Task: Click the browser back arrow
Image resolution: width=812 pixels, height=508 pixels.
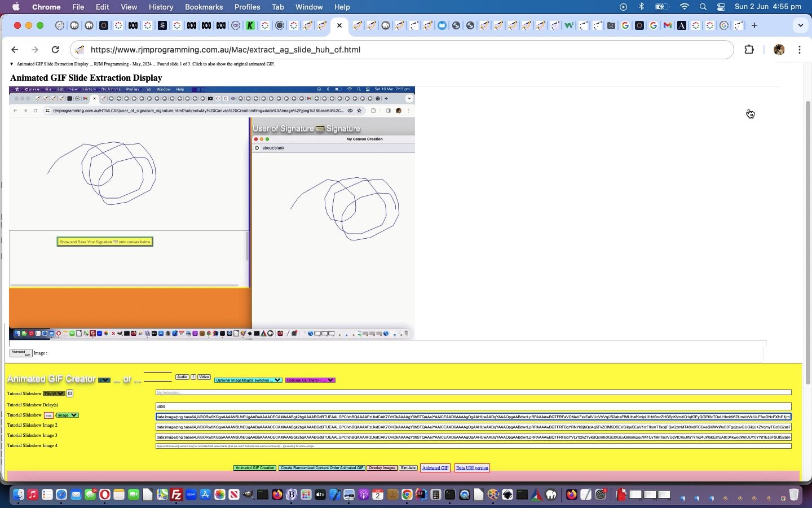Action: pos(15,50)
